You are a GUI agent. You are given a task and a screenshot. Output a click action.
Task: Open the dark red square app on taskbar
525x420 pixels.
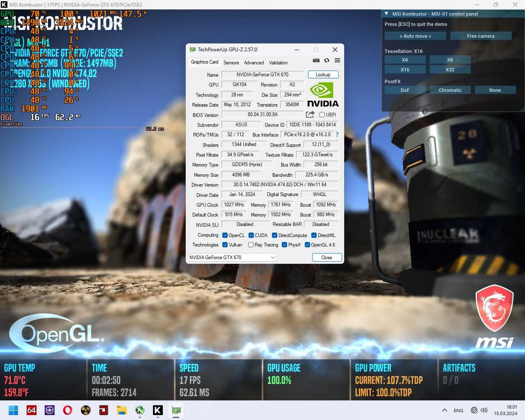(x=103, y=410)
